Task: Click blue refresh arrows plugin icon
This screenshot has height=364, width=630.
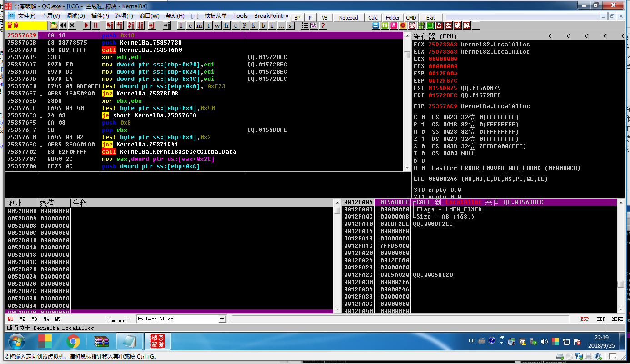Action: (376, 25)
